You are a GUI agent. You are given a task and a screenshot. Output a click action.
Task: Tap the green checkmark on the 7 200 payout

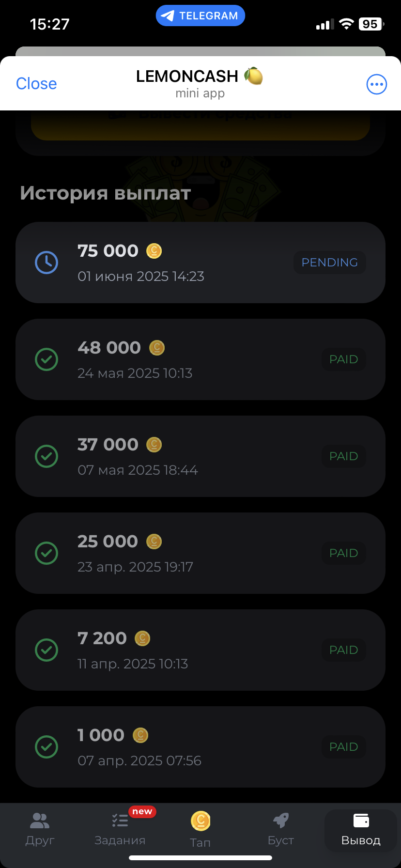point(46,650)
